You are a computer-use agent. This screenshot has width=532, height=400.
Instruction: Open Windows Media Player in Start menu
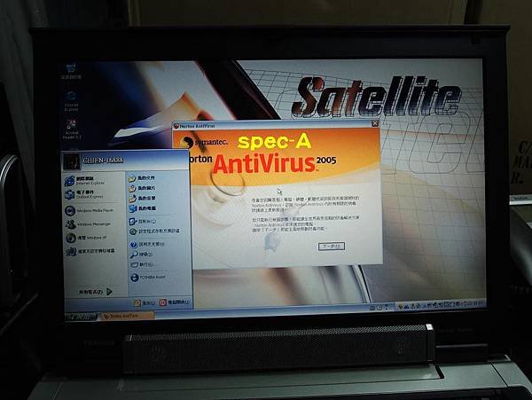pyautogui.click(x=89, y=211)
